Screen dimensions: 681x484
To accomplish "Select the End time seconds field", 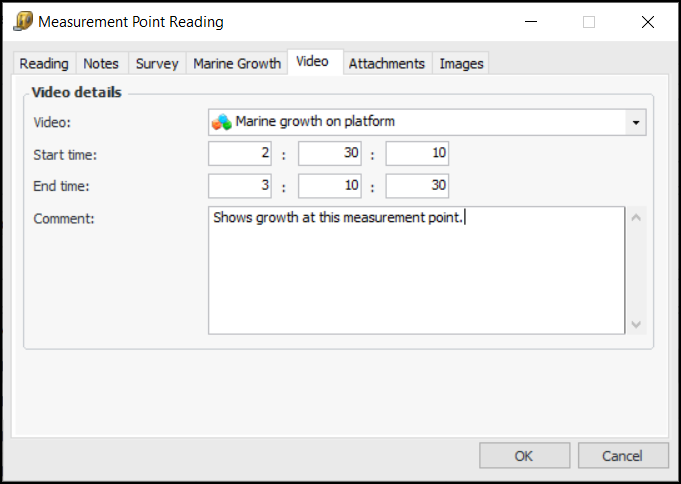I will 417,186.
